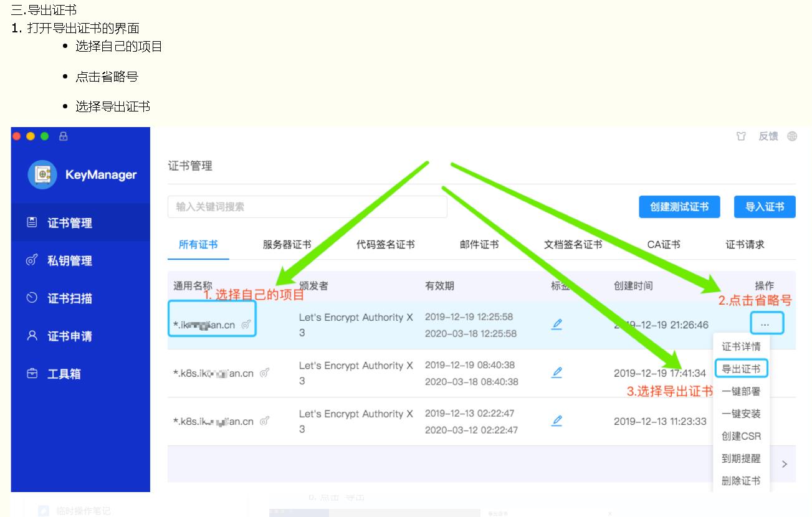Choose 创建CSR from the dropdown menu

(x=741, y=436)
